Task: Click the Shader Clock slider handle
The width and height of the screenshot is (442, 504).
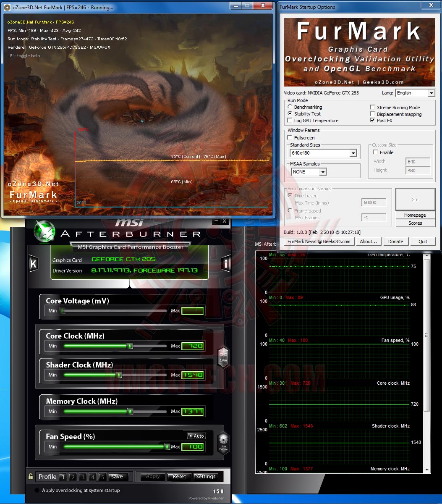Action: tap(119, 375)
